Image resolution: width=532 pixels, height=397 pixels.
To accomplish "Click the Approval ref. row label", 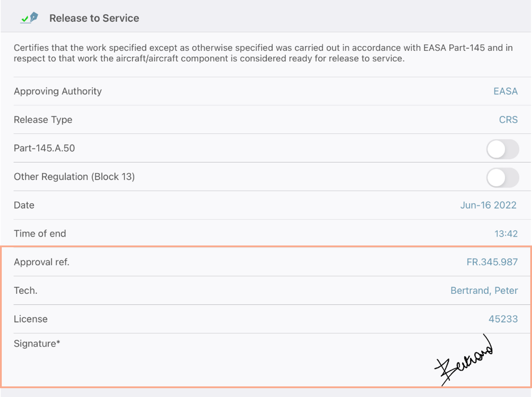I will click(x=42, y=262).
